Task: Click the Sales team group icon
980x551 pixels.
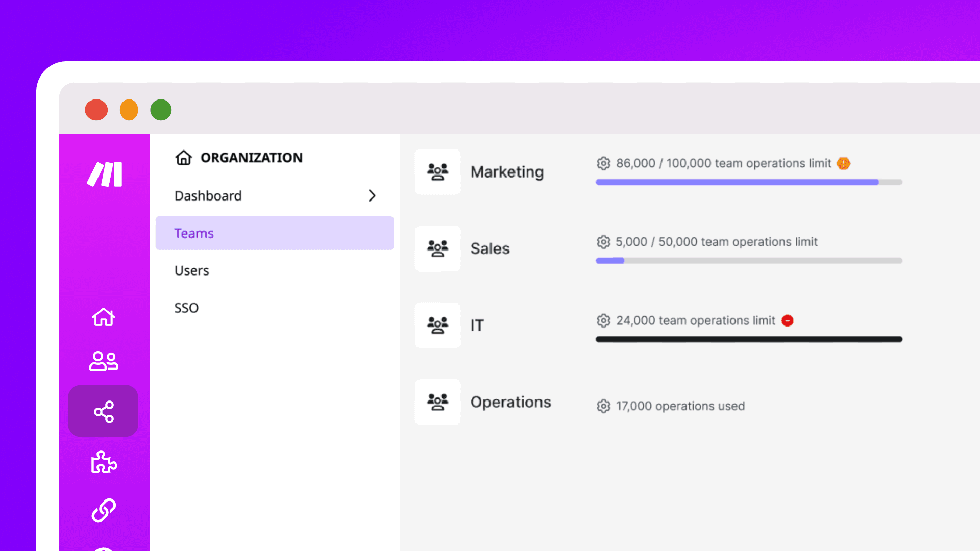Action: [437, 248]
